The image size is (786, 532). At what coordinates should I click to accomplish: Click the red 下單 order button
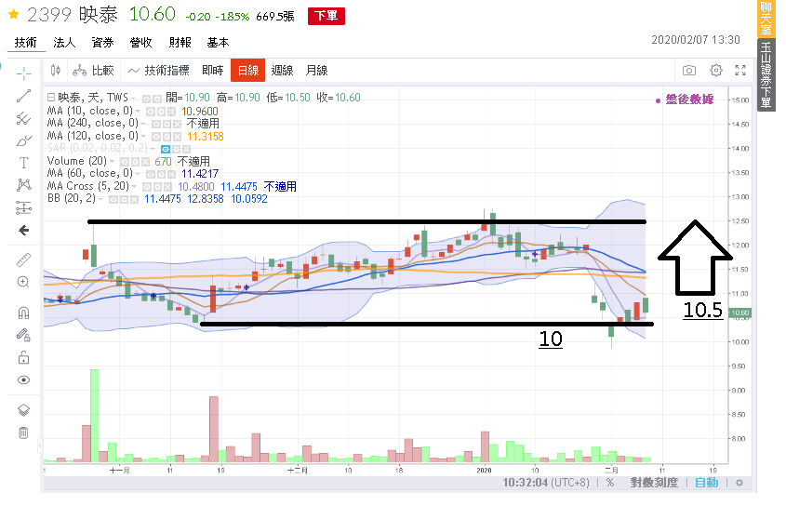(x=326, y=16)
